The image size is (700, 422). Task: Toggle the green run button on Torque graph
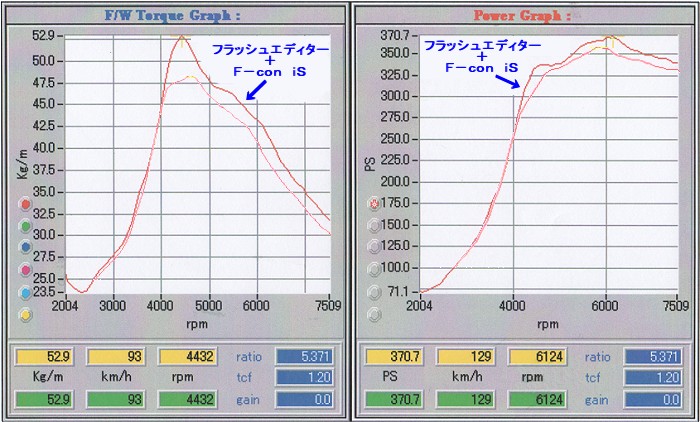tap(26, 226)
